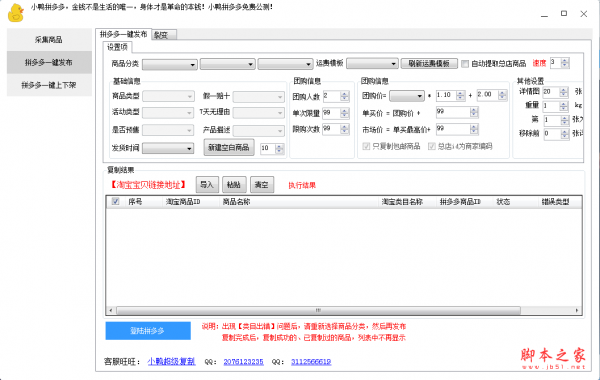Image resolution: width=600 pixels, height=380 pixels.
Task: Switch to the second tab beside 拼多多一键发布
Action: tap(164, 35)
